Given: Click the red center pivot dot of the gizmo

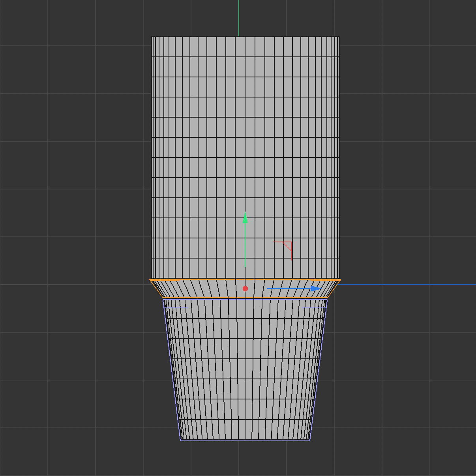Looking at the screenshot, I should pos(245,289).
